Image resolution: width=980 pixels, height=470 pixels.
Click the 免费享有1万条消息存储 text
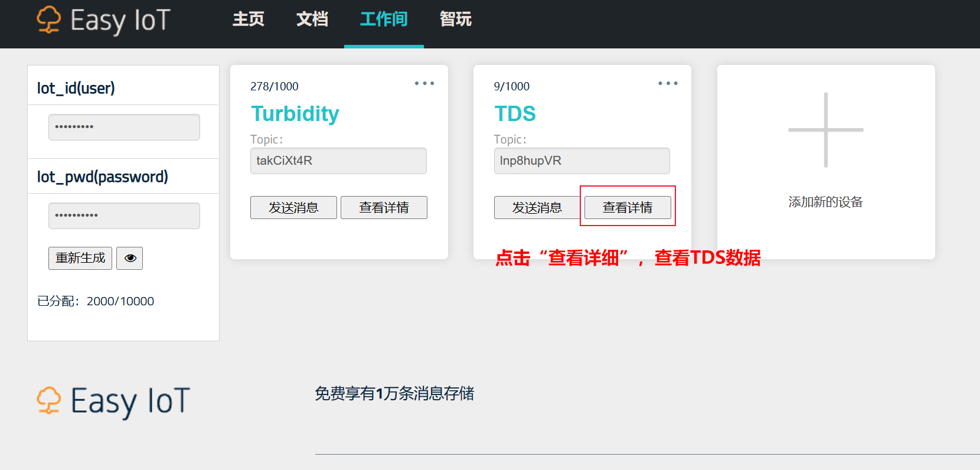394,393
